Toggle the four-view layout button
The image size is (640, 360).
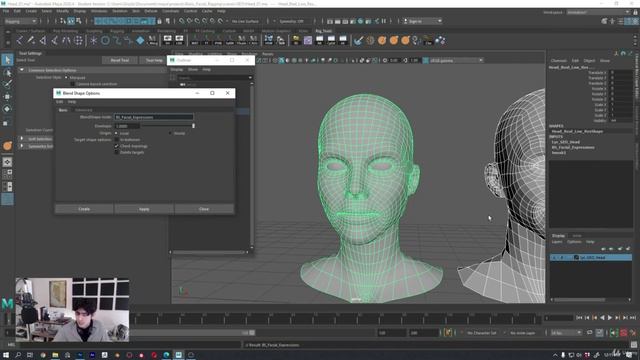7,174
